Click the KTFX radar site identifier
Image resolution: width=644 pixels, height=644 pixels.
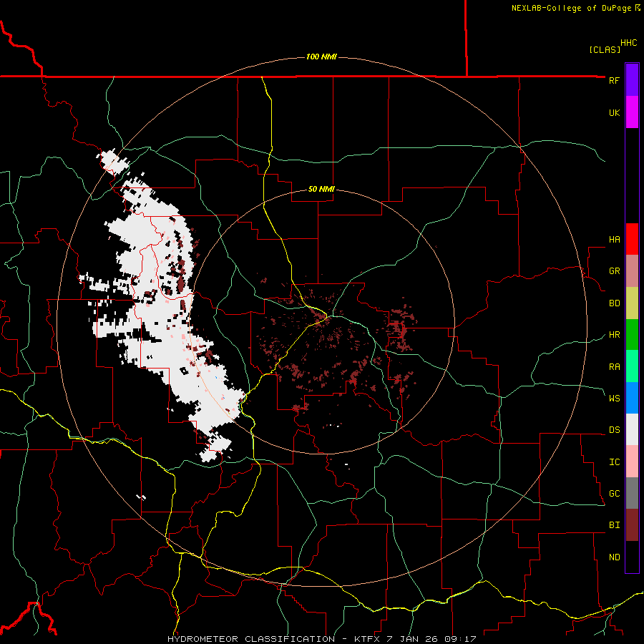point(368,639)
